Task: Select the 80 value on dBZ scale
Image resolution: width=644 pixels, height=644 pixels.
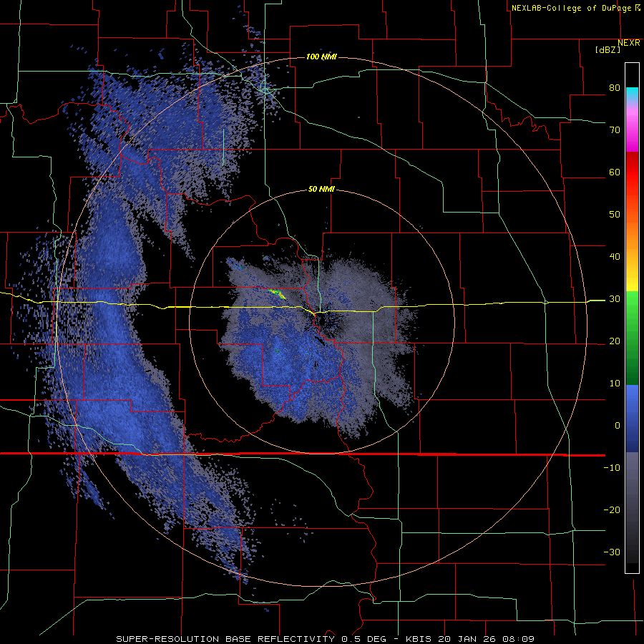Action: pyautogui.click(x=615, y=87)
